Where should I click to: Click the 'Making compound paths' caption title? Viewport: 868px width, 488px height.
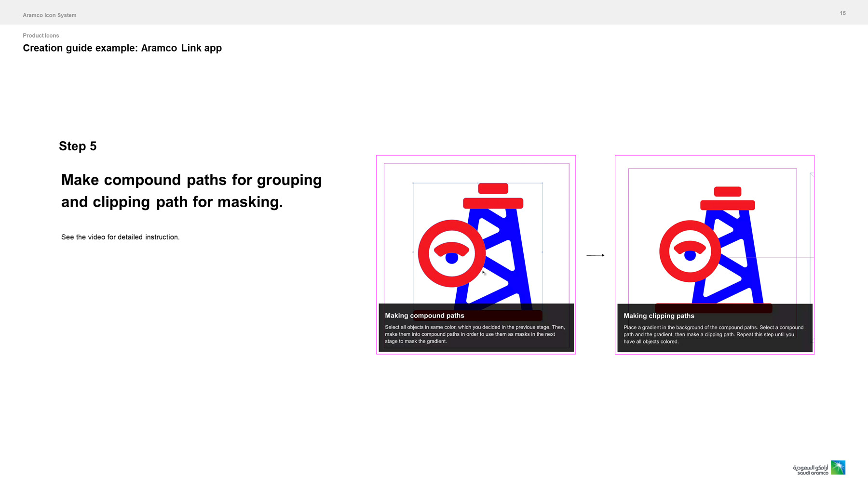pos(424,316)
